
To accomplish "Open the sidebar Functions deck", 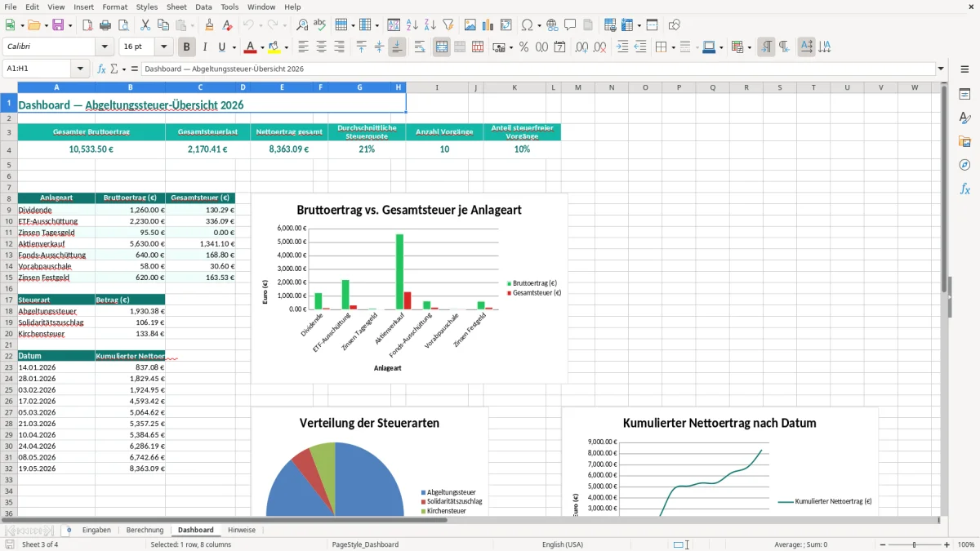I will (x=964, y=189).
